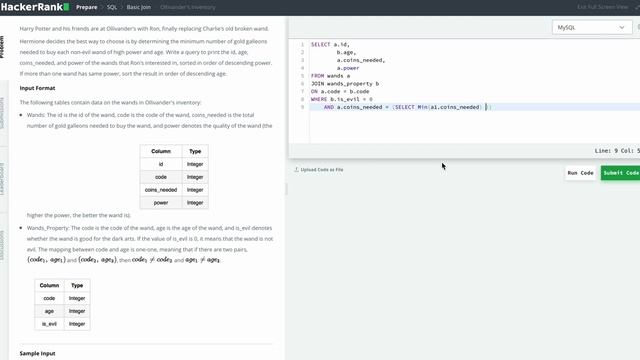This screenshot has height=360, width=640.
Task: Click the 'SELECT a.id,' code line
Action: (330, 44)
